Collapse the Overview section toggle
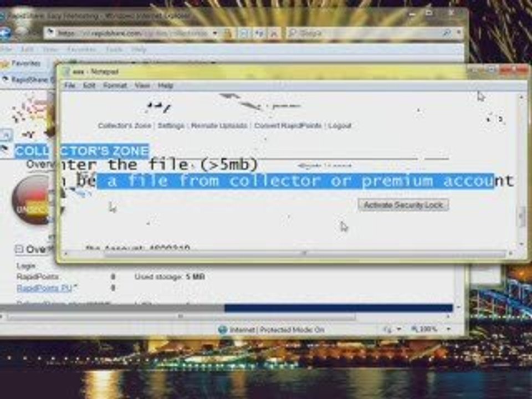The height and width of the screenshot is (399, 532). (19, 250)
